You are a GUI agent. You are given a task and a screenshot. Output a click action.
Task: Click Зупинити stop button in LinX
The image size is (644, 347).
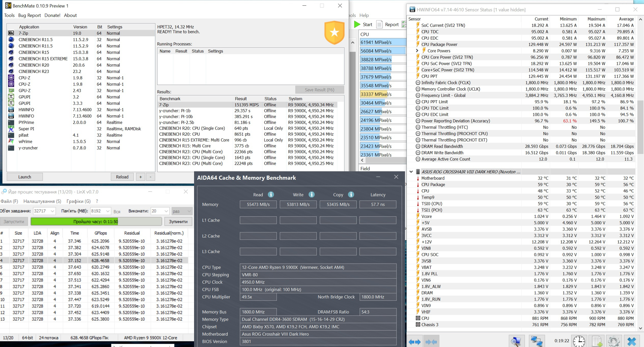178,222
